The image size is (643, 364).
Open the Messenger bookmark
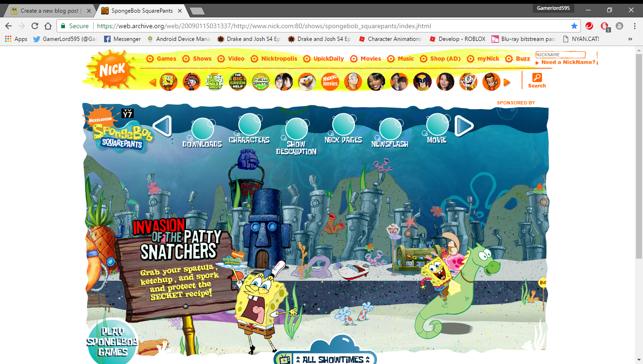(x=122, y=39)
